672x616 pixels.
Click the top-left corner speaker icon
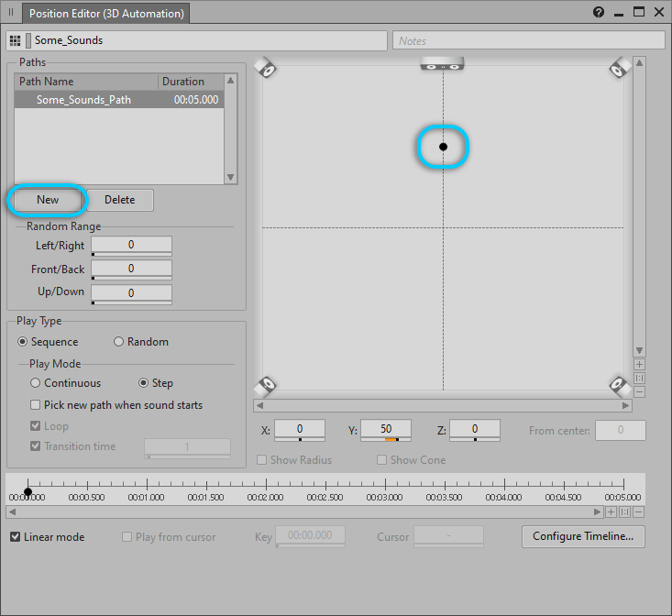[x=265, y=69]
